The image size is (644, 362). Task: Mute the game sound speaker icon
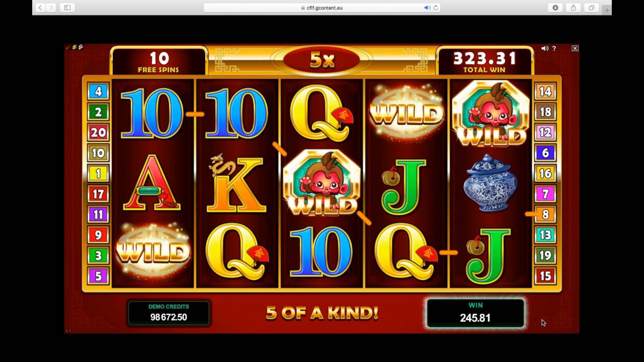pyautogui.click(x=544, y=48)
